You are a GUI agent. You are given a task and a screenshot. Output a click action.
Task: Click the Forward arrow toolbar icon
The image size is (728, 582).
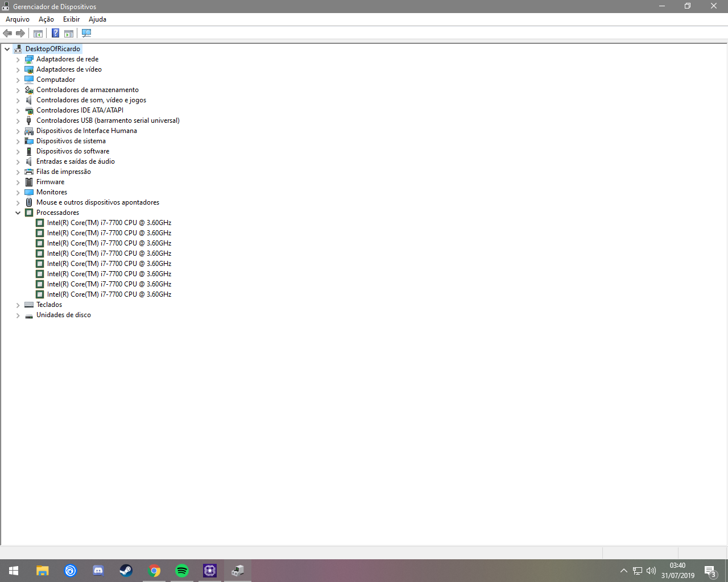[20, 34]
